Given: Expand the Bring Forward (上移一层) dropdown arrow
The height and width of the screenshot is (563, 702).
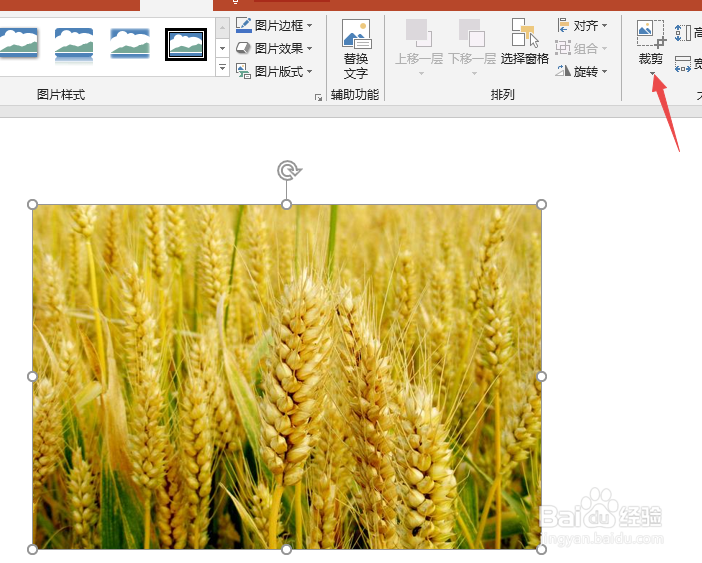Looking at the screenshot, I should pos(421,73).
